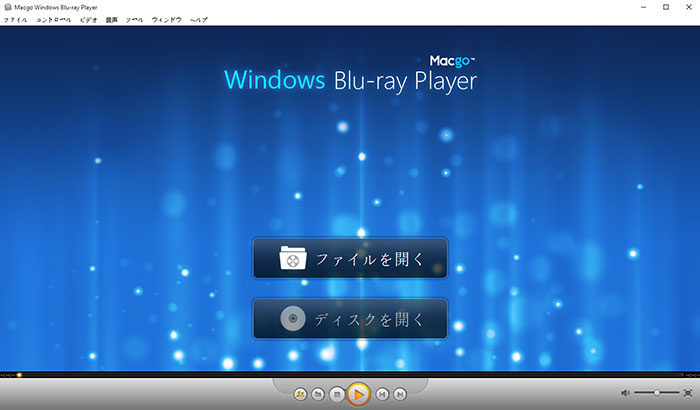Click the ディスクを開く button
The width and height of the screenshot is (700, 410).
(350, 319)
